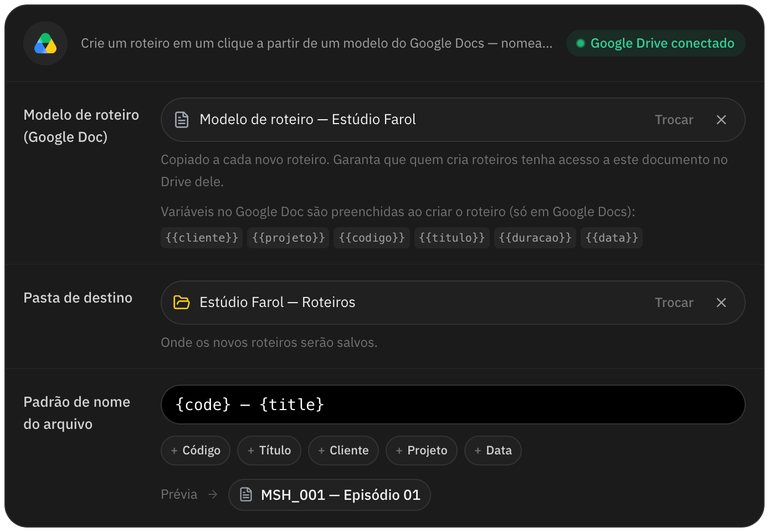The width and height of the screenshot is (769, 532).
Task: Remove the Modelo de roteiro template with X
Action: [721, 120]
